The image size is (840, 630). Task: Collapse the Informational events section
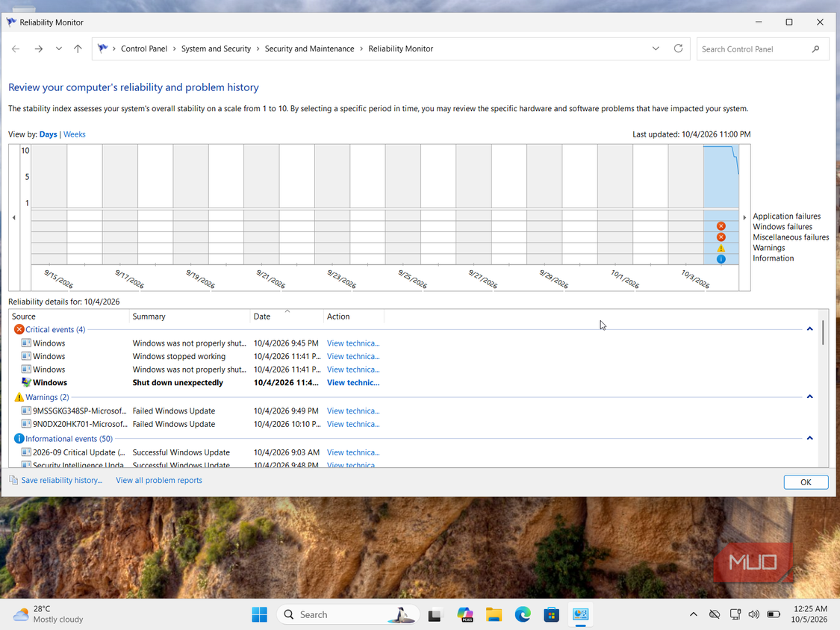tap(810, 438)
